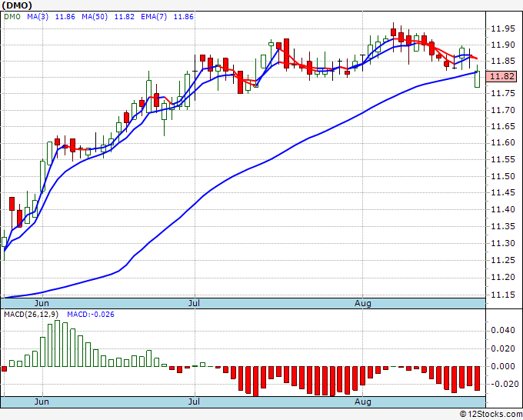Click the MA(3) legend label

[38, 17]
